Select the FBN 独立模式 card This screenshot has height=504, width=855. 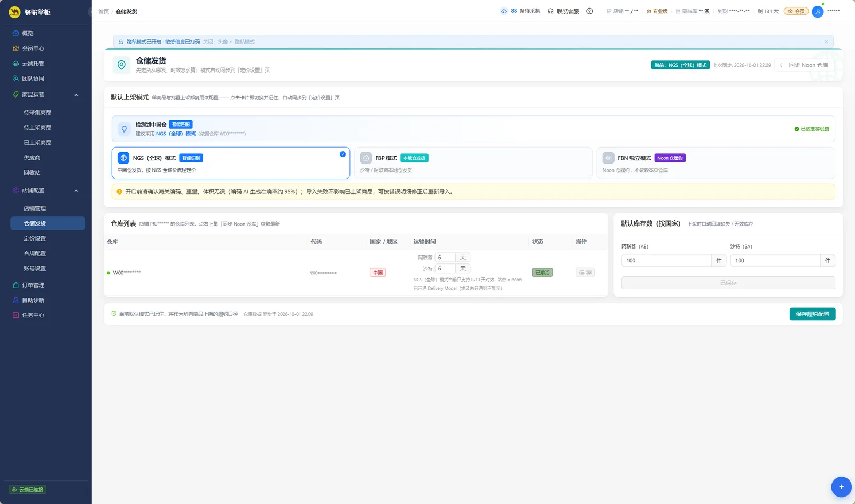(716, 163)
